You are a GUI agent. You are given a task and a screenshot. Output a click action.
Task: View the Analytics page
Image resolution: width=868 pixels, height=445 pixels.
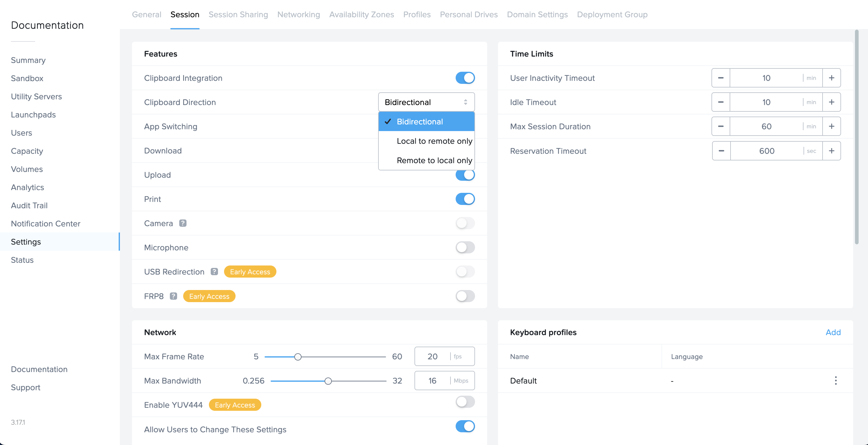click(x=27, y=187)
